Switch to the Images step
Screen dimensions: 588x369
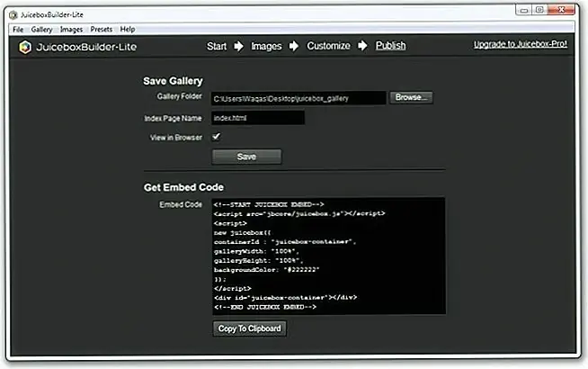266,46
